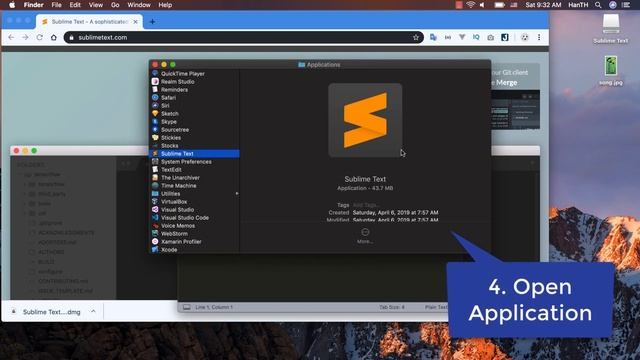Open the Edit menu
640x360 pixels.
pyautogui.click(x=75, y=5)
